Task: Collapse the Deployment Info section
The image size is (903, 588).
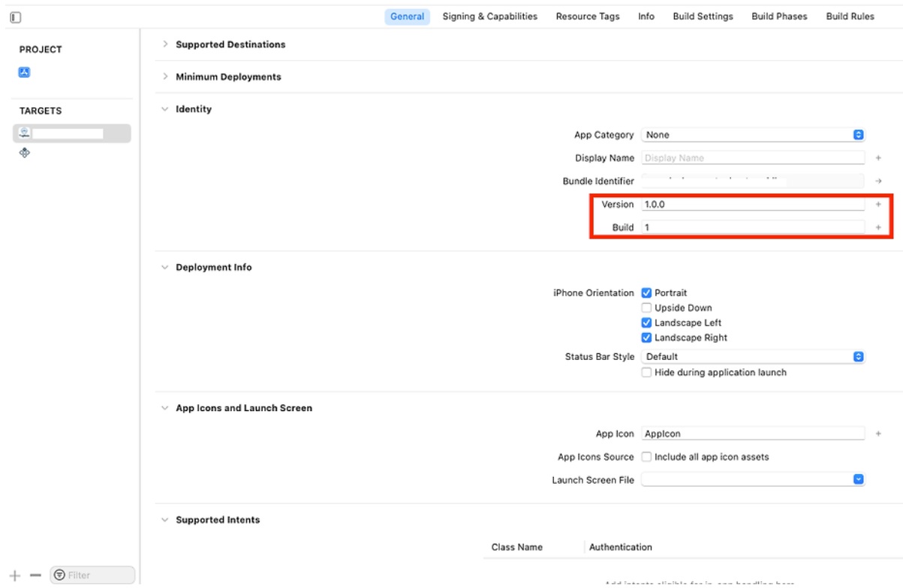Action: [165, 268]
